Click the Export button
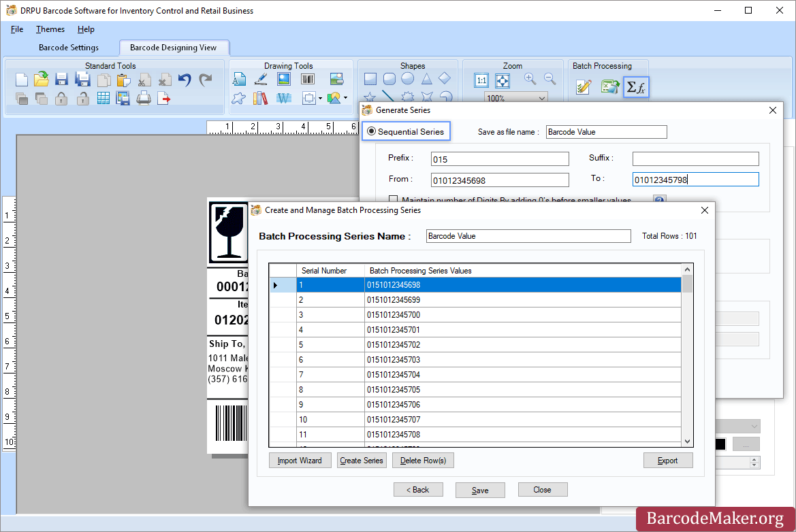The width and height of the screenshot is (796, 532). [x=667, y=461]
